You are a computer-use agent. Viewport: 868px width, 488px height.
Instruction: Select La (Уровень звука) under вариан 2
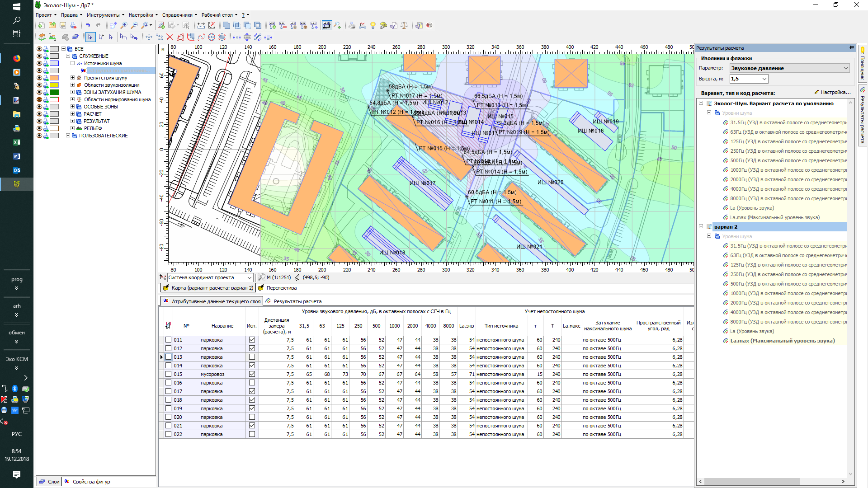pyautogui.click(x=752, y=331)
